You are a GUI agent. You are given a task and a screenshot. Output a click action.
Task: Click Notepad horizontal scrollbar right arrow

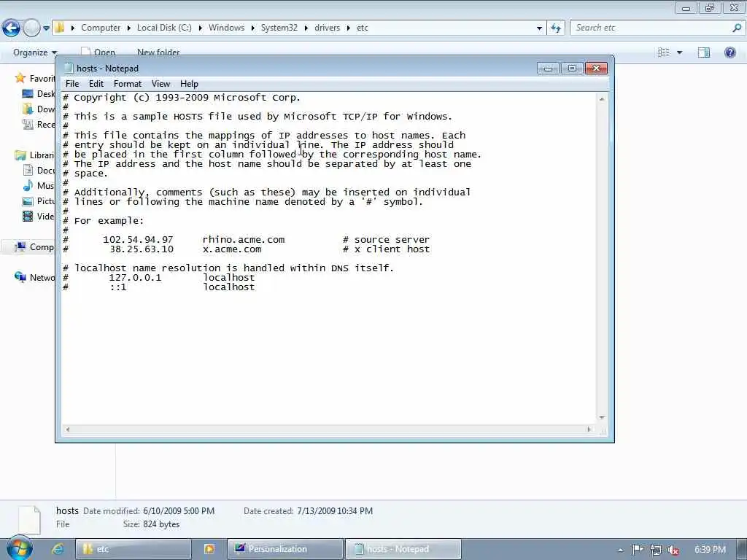tap(589, 429)
